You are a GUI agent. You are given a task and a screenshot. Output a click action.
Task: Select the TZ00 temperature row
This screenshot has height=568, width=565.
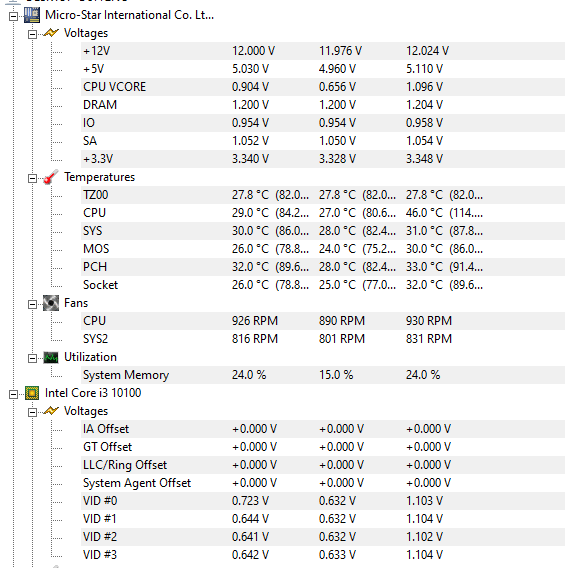(323, 195)
